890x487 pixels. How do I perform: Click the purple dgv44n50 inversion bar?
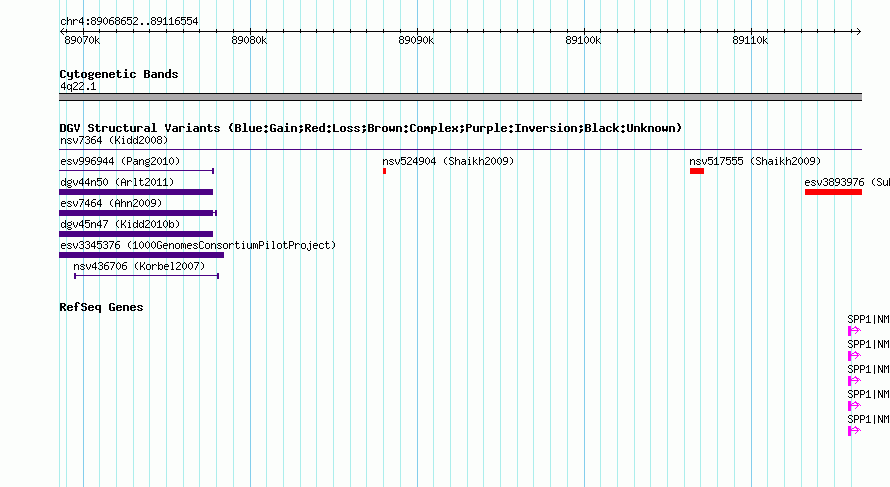tap(136, 192)
